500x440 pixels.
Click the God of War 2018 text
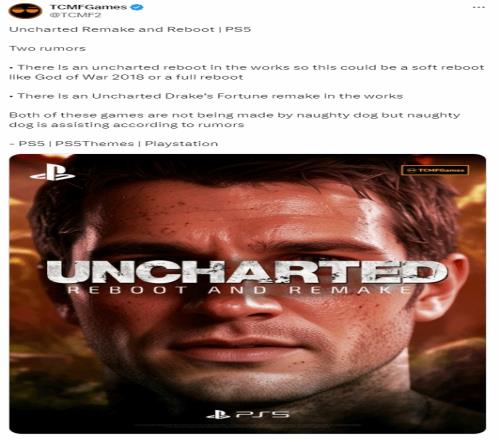[x=90, y=77]
